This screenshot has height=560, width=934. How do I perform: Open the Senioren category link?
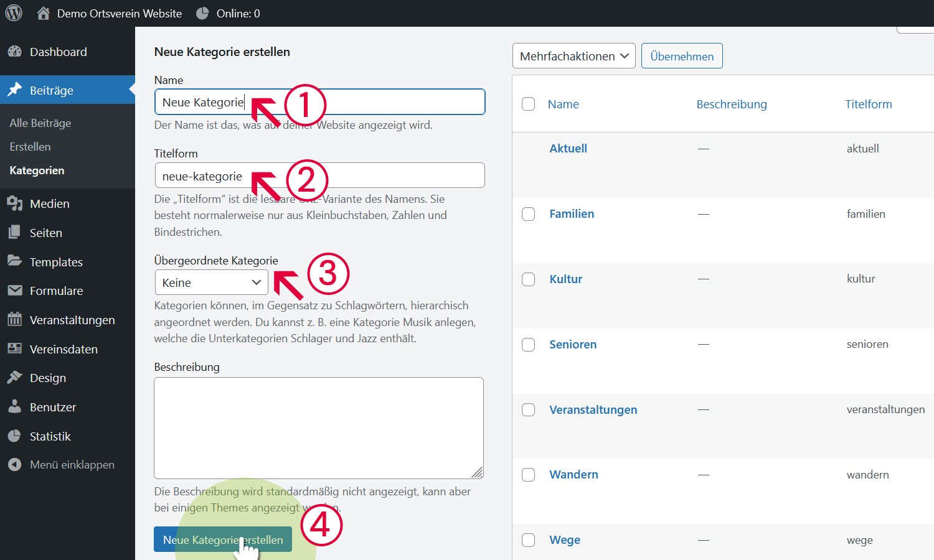pos(573,344)
